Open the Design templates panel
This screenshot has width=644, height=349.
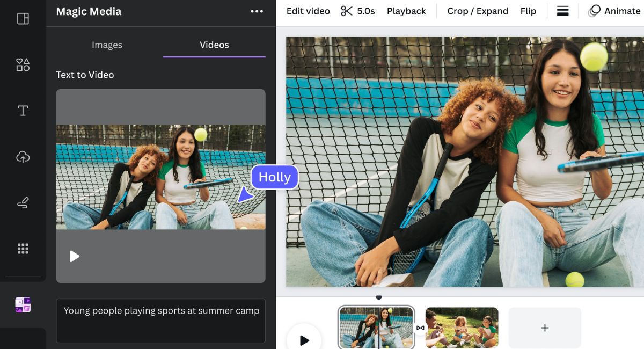click(23, 18)
